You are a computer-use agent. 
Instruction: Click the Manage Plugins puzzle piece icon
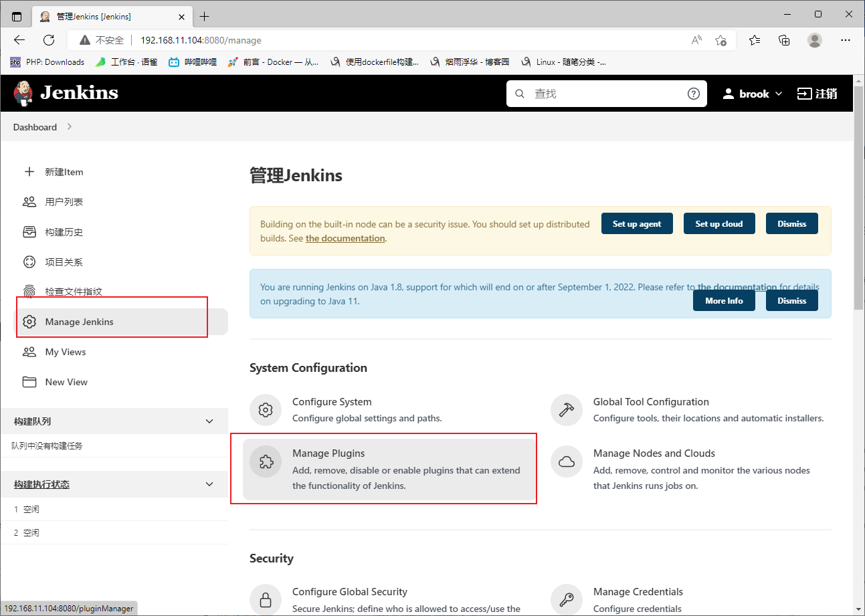pyautogui.click(x=266, y=461)
